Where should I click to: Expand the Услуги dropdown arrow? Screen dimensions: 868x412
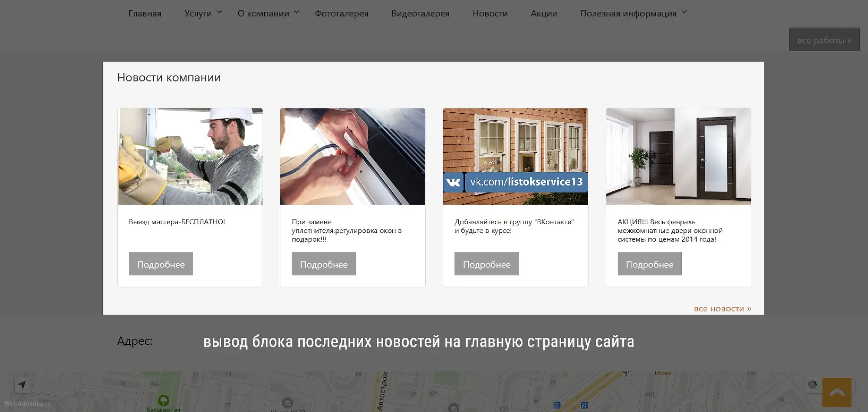pos(219,13)
